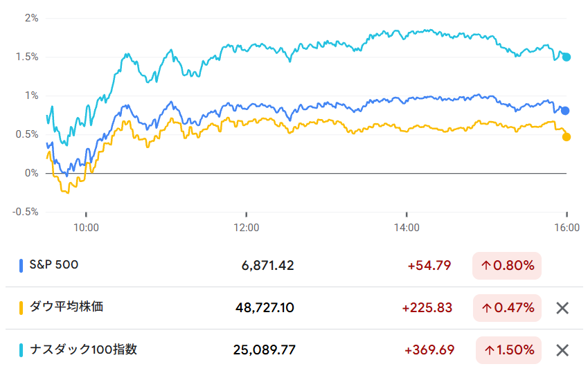Click the ダウ平均株価 yellow color marker
Viewport: 588px width, 371px height.
[21, 307]
